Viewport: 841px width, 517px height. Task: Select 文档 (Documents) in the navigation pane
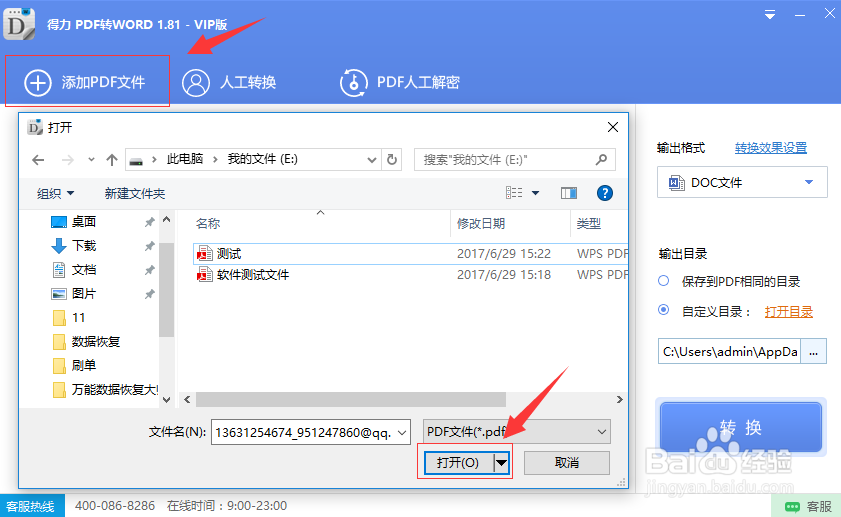point(84,270)
